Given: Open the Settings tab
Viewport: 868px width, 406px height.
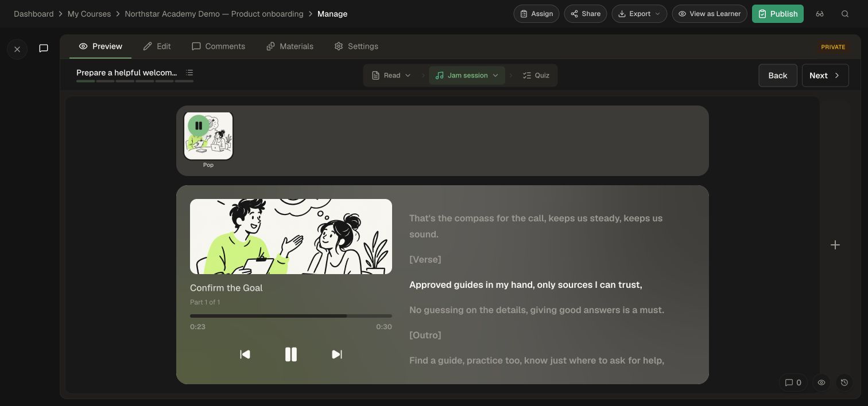Looking at the screenshot, I should coord(356,46).
